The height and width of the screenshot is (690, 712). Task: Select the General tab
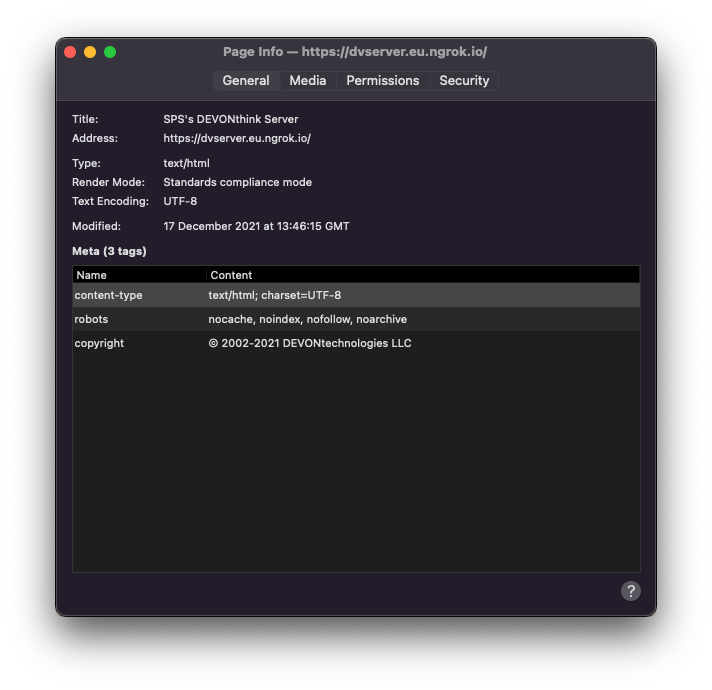pyautogui.click(x=245, y=81)
